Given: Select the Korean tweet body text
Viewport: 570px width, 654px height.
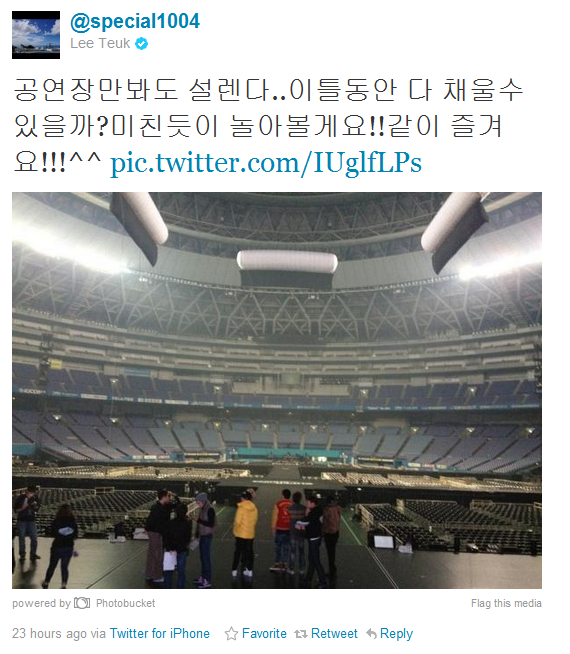Looking at the screenshot, I should coord(267,126).
